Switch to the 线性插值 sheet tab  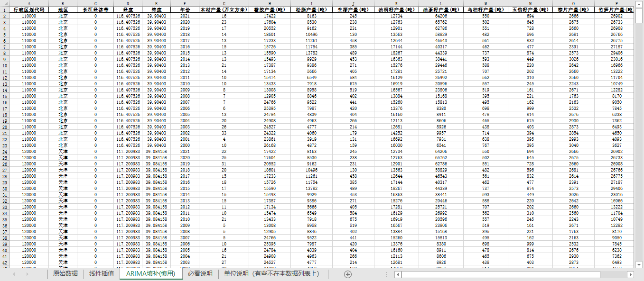coord(102,274)
